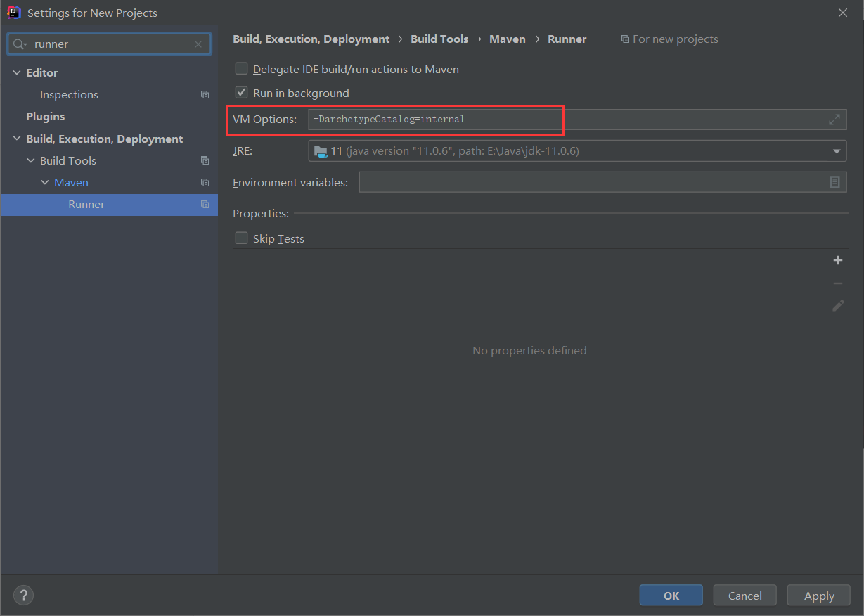Select Editor in settings tree
Screen dimensions: 864x616
tap(42, 73)
